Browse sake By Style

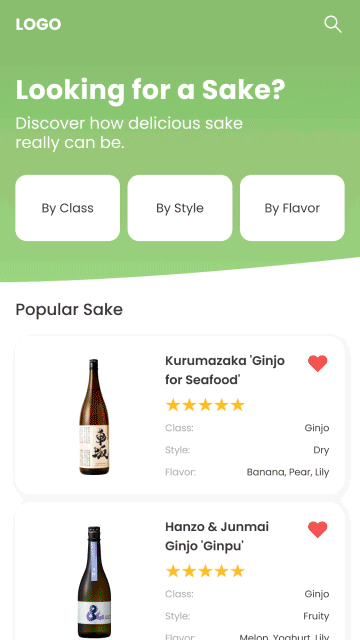pos(180,208)
